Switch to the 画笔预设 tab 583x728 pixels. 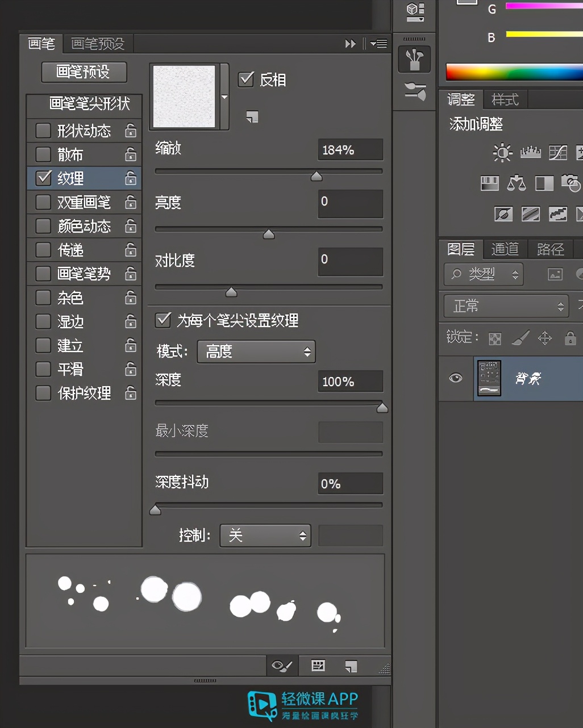pyautogui.click(x=98, y=44)
